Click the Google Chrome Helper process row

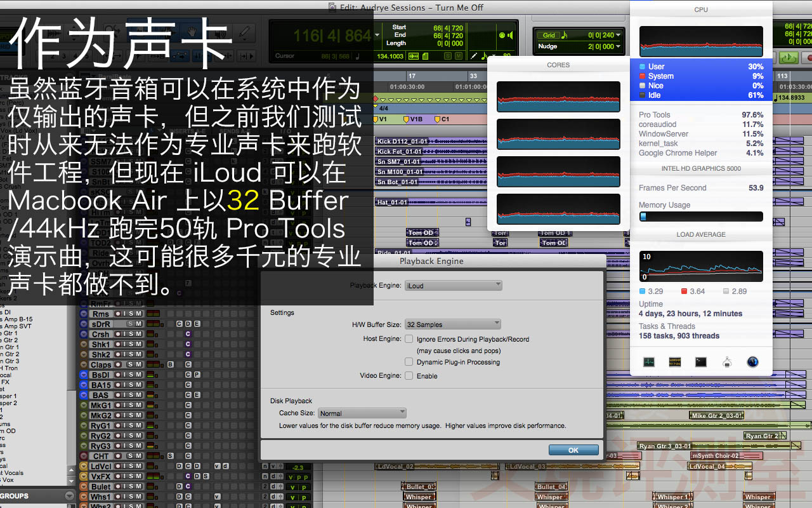(x=701, y=153)
